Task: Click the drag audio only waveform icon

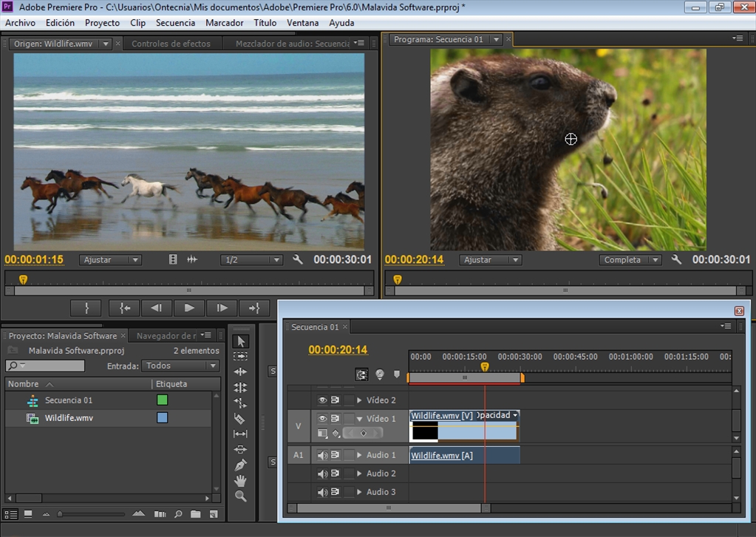Action: (192, 259)
